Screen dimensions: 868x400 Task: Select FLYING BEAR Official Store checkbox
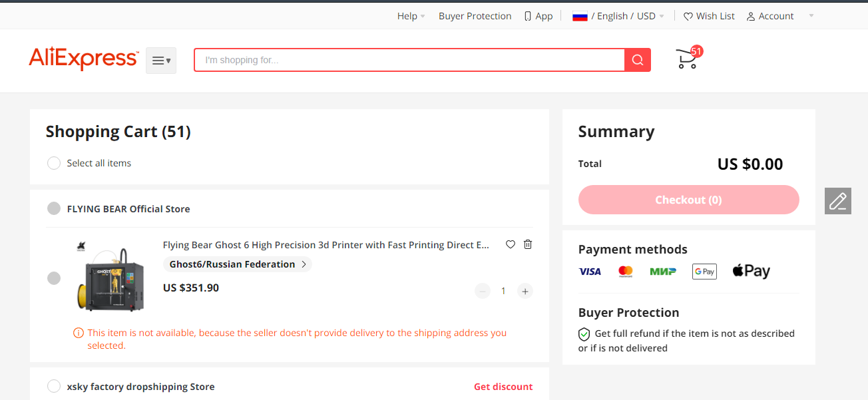pyautogui.click(x=54, y=209)
